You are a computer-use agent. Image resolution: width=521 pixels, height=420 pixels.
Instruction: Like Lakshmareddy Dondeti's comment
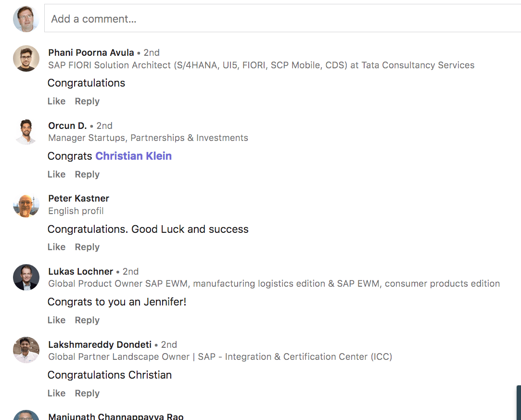click(56, 393)
